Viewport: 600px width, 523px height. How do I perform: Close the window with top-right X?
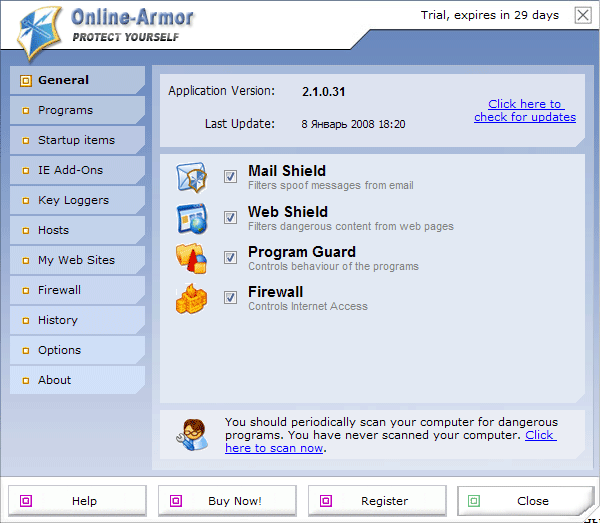pos(583,15)
